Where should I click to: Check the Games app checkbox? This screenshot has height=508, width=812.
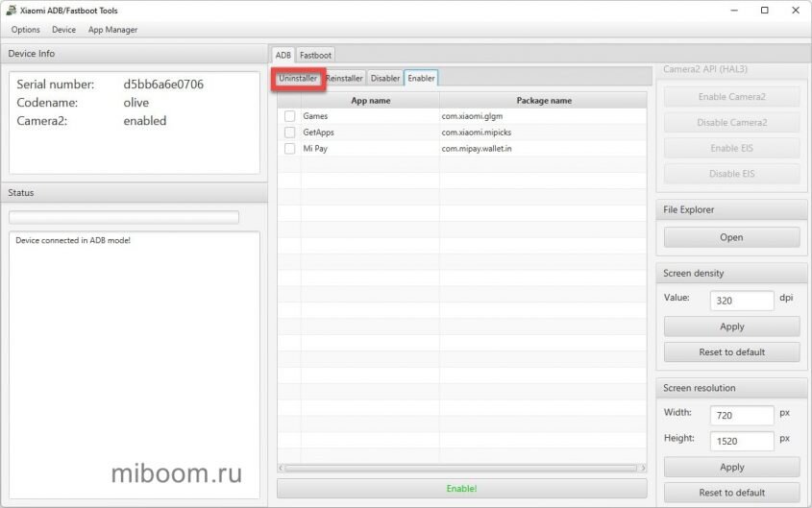pos(289,116)
